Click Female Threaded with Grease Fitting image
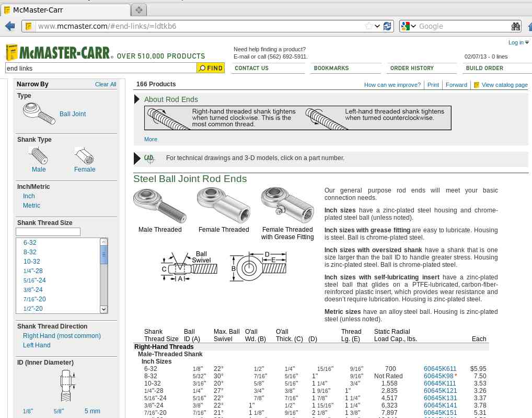Screen dimensions: 532x418 [287, 206]
